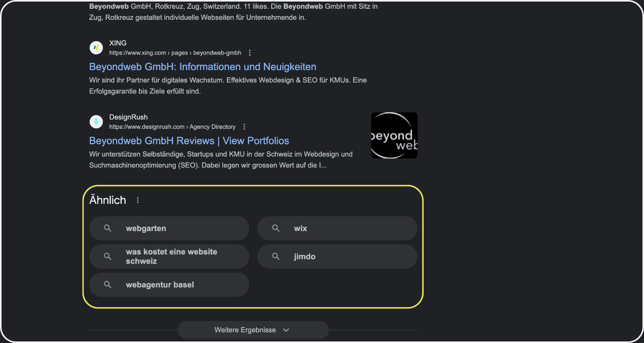Click the DesignRush Agency Directory URL text
The width and height of the screenshot is (644, 343).
172,127
